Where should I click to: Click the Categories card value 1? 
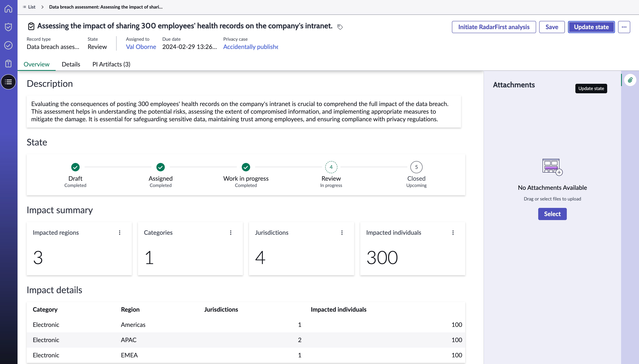coord(149,258)
